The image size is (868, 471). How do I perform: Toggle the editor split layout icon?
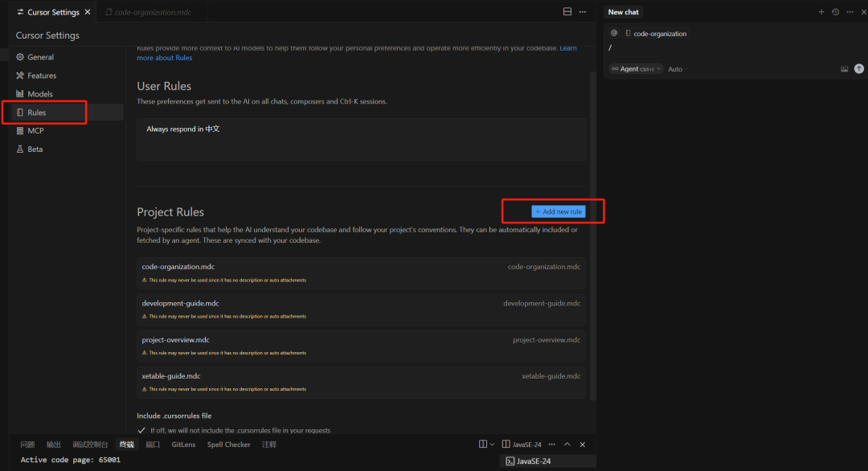pos(567,11)
